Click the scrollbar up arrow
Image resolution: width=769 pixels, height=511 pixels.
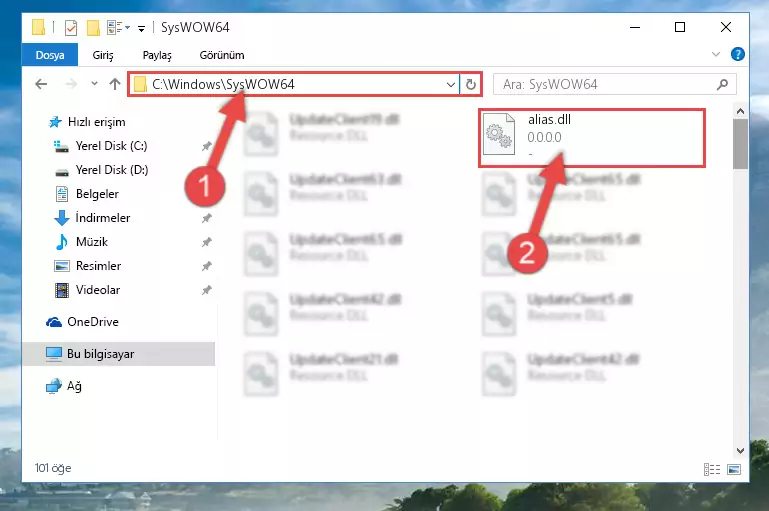click(x=740, y=111)
